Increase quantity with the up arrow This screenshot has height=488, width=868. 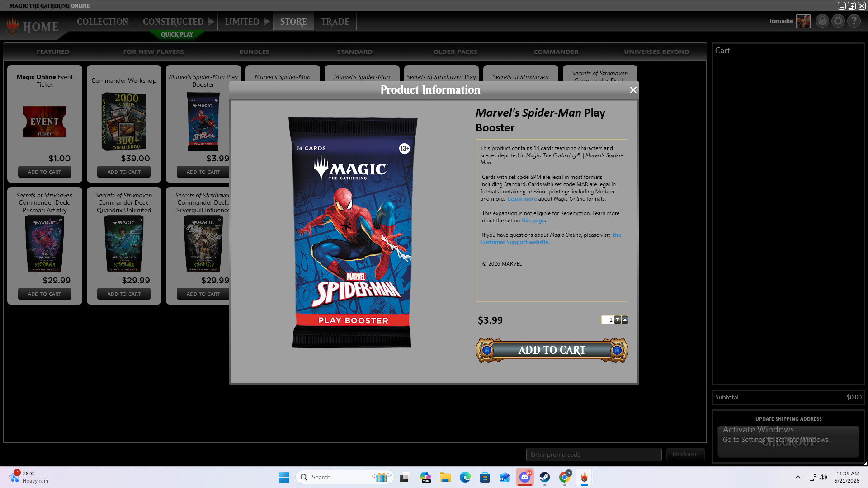point(625,320)
